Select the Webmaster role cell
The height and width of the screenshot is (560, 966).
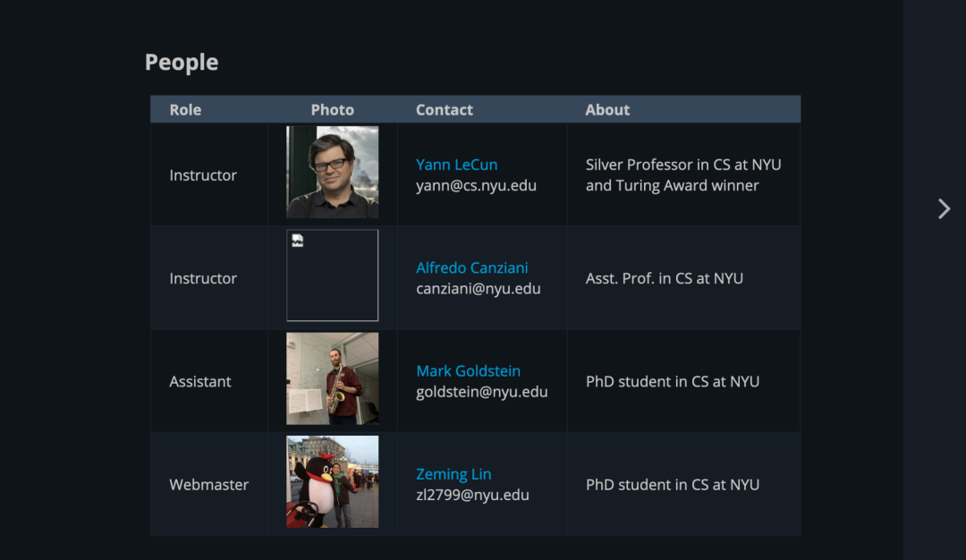[x=209, y=485]
